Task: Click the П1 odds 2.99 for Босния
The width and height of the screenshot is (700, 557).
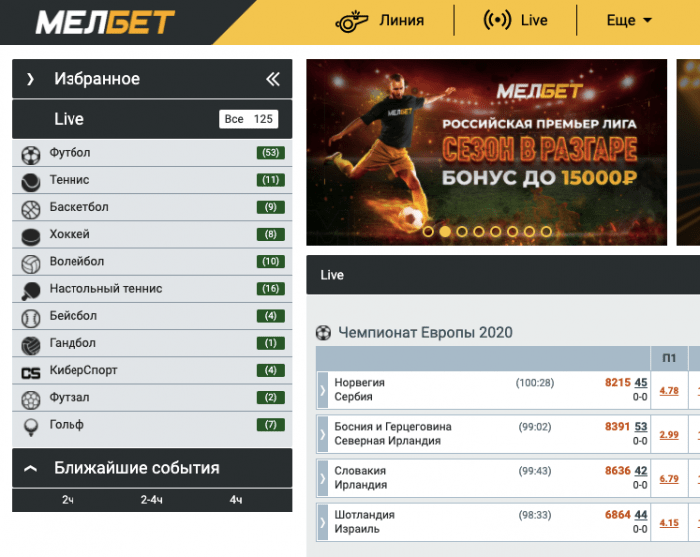Action: coord(669,435)
